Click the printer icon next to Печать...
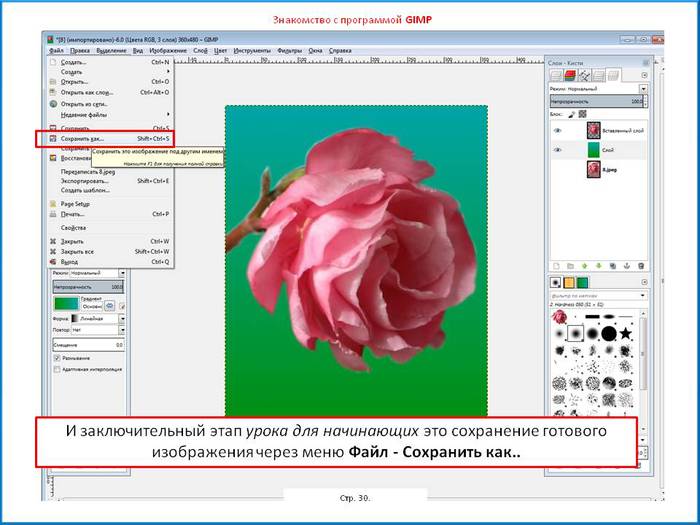The image size is (700, 525). click(53, 214)
